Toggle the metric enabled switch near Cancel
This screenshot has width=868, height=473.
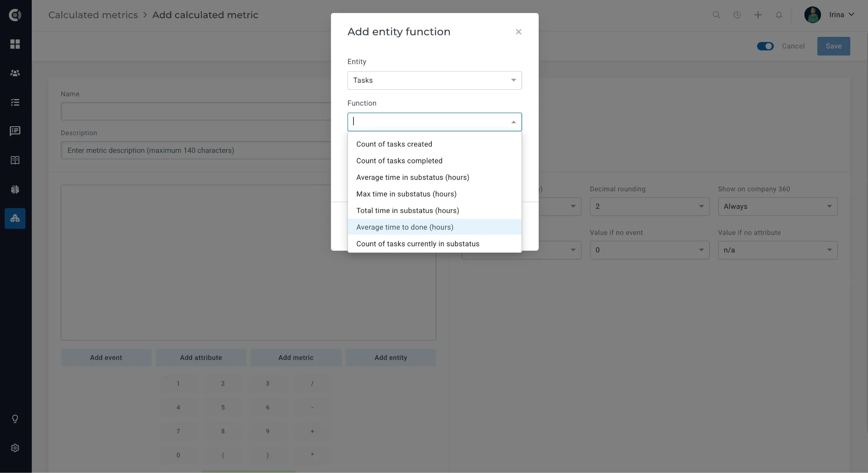pyautogui.click(x=765, y=46)
